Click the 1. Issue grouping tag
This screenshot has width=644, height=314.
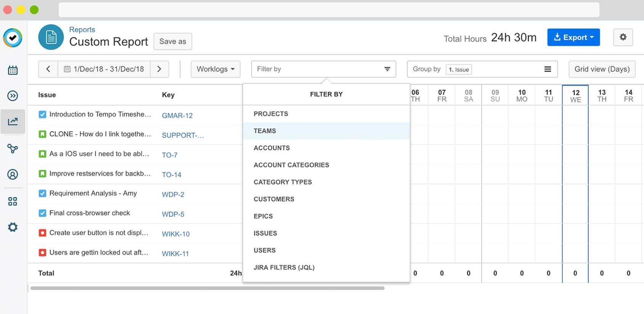[x=459, y=69]
